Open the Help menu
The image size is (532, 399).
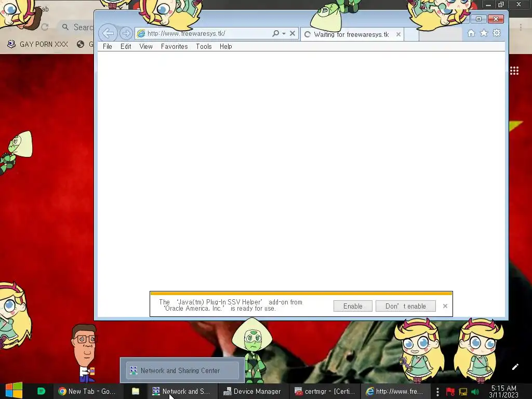[225, 46]
